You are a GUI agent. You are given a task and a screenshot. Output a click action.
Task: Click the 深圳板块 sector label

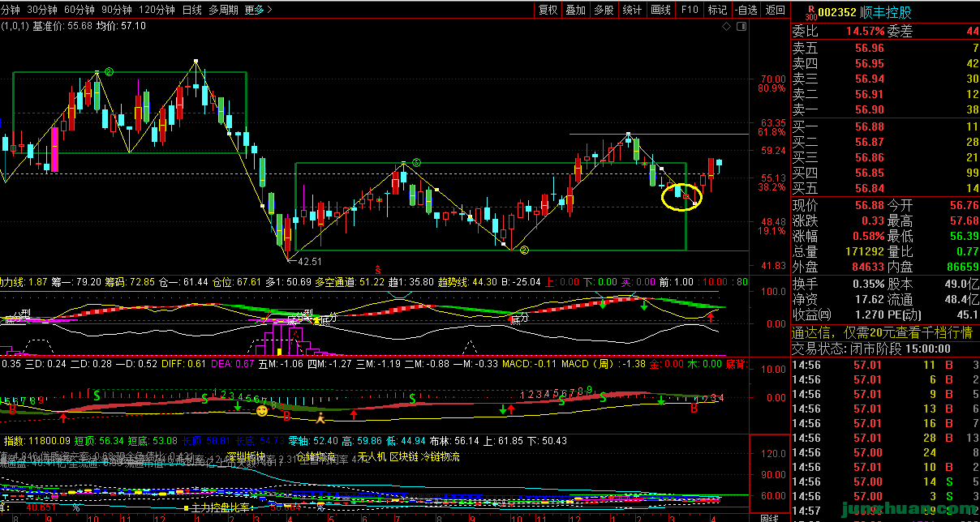pyautogui.click(x=246, y=456)
